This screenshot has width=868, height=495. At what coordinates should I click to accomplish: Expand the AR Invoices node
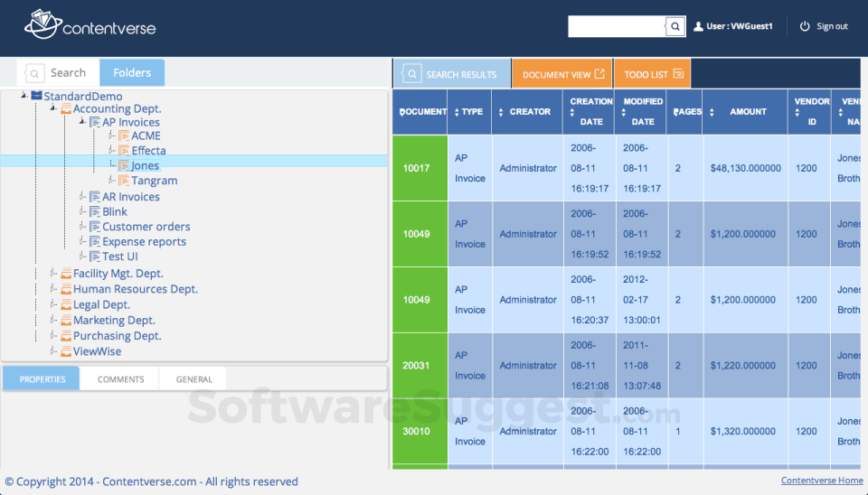82,196
